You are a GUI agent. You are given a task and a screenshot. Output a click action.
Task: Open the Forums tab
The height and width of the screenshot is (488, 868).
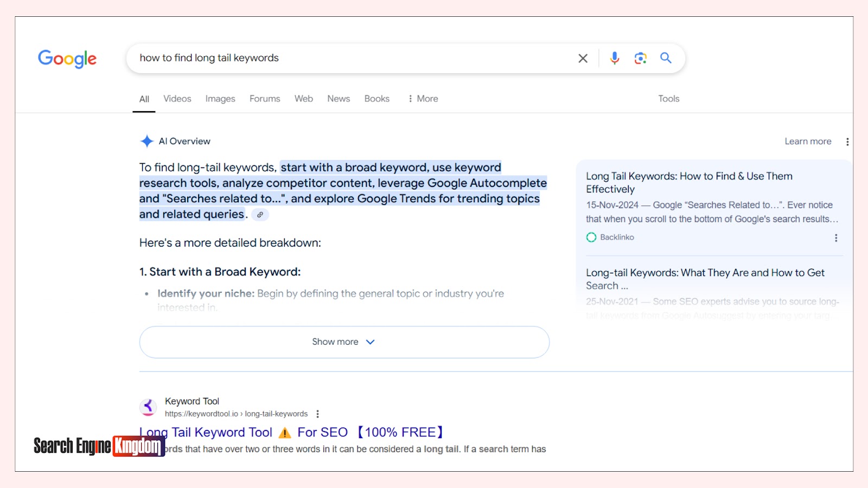pos(265,99)
